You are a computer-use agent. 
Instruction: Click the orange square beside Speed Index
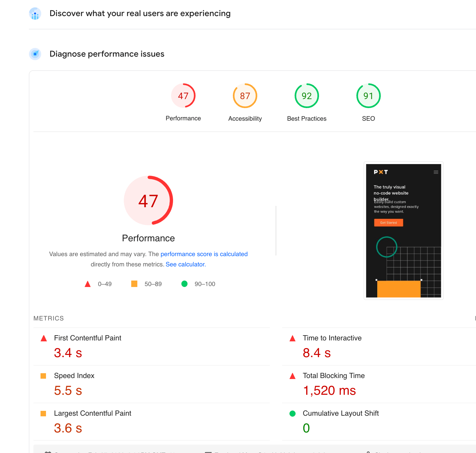[43, 375]
